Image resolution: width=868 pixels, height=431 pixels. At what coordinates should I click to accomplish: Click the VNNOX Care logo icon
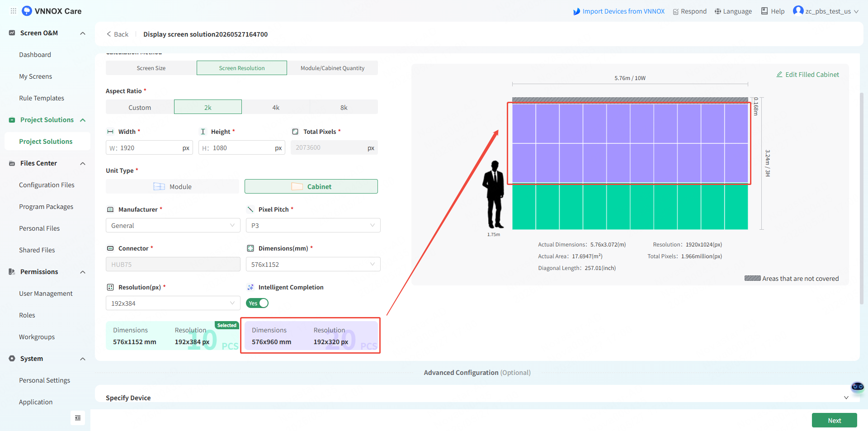27,11
